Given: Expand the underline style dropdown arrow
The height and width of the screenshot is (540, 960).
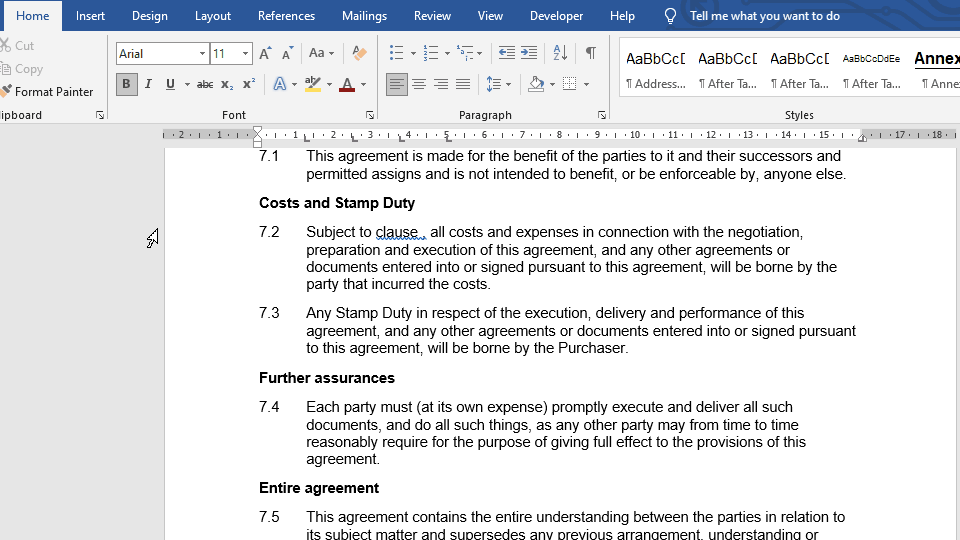Looking at the screenshot, I should click(187, 84).
